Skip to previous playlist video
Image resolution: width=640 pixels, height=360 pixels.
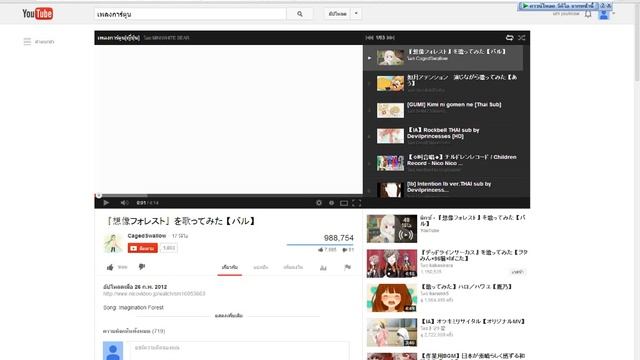[370, 38]
